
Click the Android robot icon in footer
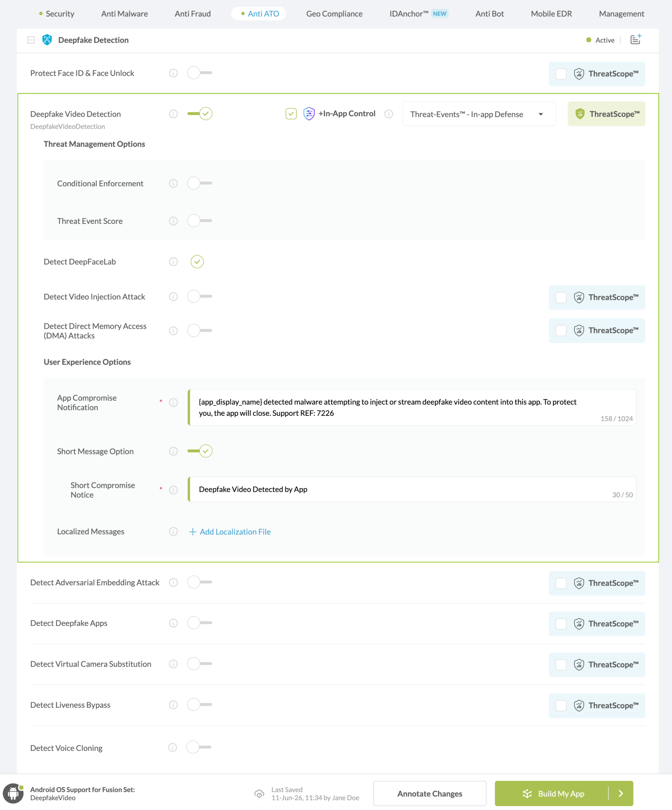[13, 793]
